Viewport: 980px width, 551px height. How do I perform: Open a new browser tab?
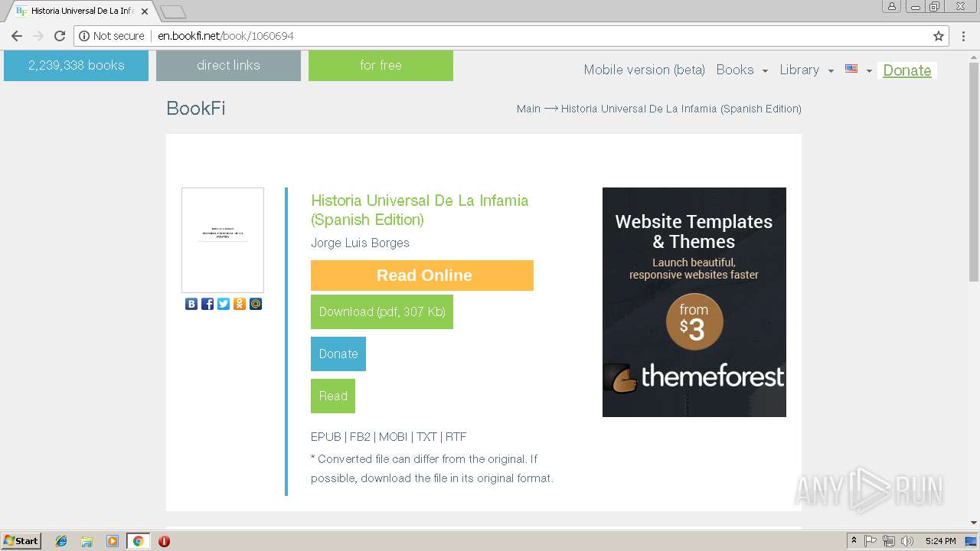[173, 11]
